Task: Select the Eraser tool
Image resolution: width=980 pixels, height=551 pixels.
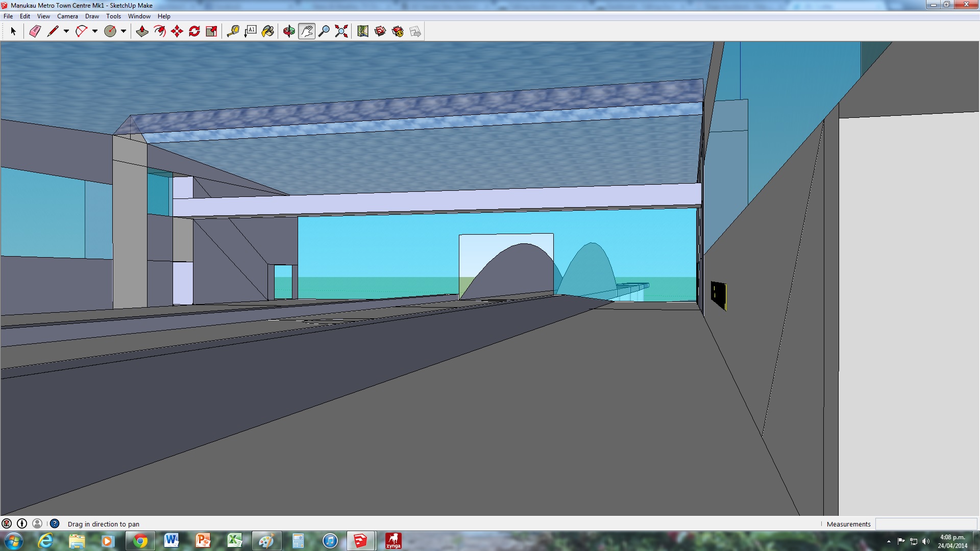Action: click(35, 32)
